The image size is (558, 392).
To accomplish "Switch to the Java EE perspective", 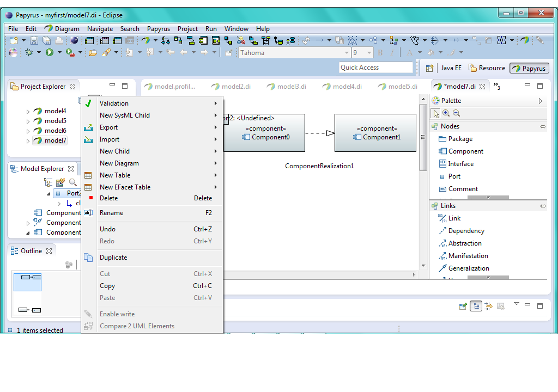I will tap(451, 68).
